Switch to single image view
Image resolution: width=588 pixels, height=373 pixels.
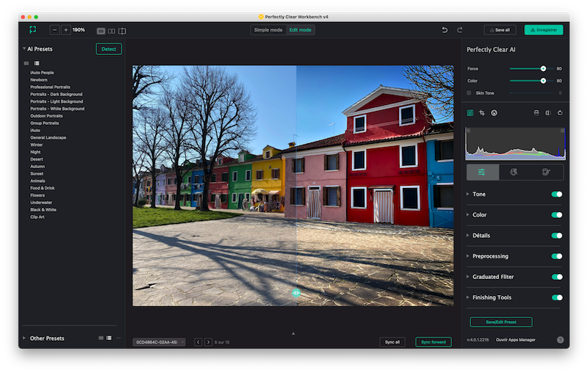(101, 31)
